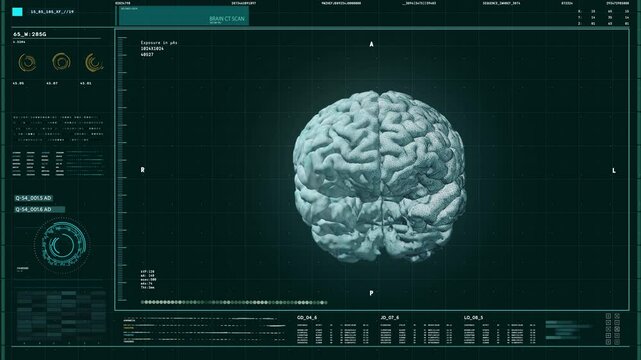The height and width of the screenshot is (360, 641).
Task: Select the Q-54_001.6 AD entry
Action: (x=40, y=210)
